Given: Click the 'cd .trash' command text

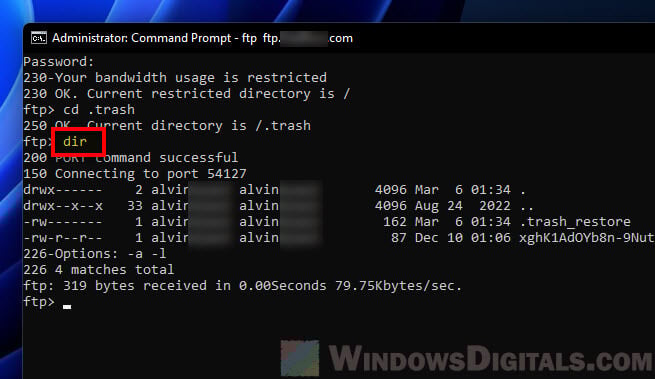Looking at the screenshot, I should coord(99,110).
